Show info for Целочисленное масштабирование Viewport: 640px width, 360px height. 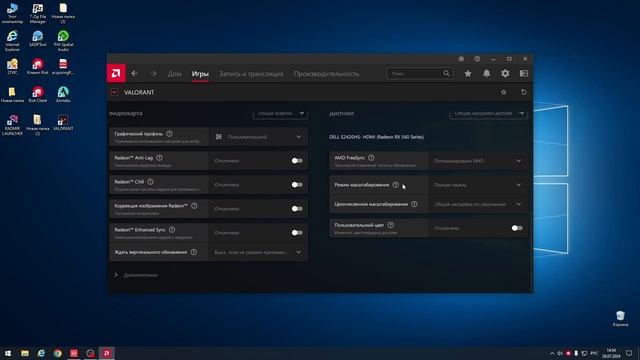pos(414,204)
